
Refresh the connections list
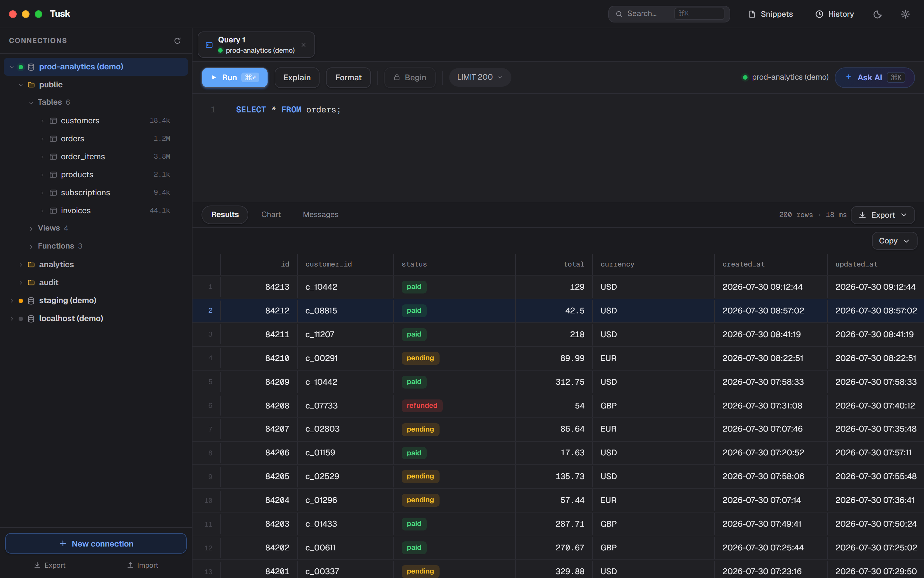tap(177, 40)
